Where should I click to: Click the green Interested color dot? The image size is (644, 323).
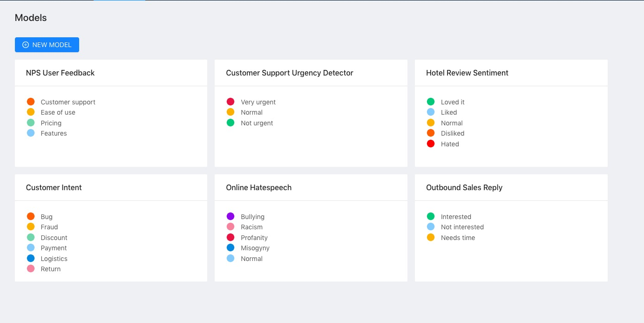pos(431,216)
